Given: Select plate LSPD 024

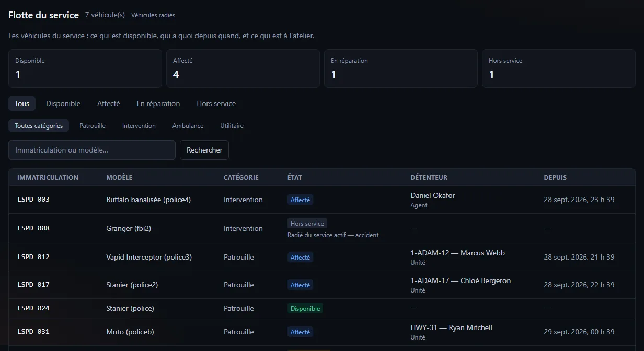Looking at the screenshot, I should click(33, 308).
